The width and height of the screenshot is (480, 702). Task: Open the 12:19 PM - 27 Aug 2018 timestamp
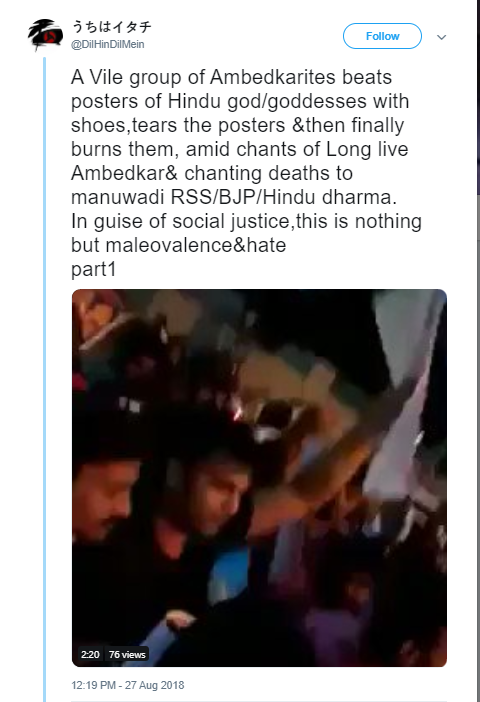pos(128,685)
